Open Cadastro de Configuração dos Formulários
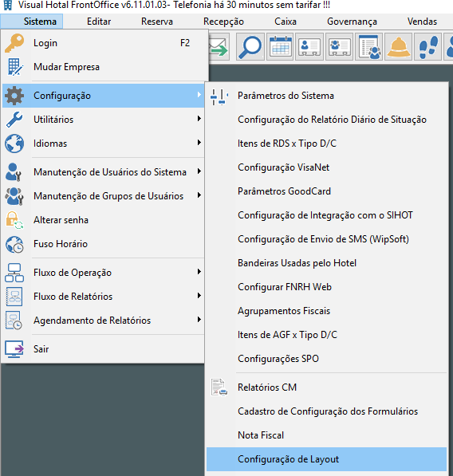 (326, 411)
